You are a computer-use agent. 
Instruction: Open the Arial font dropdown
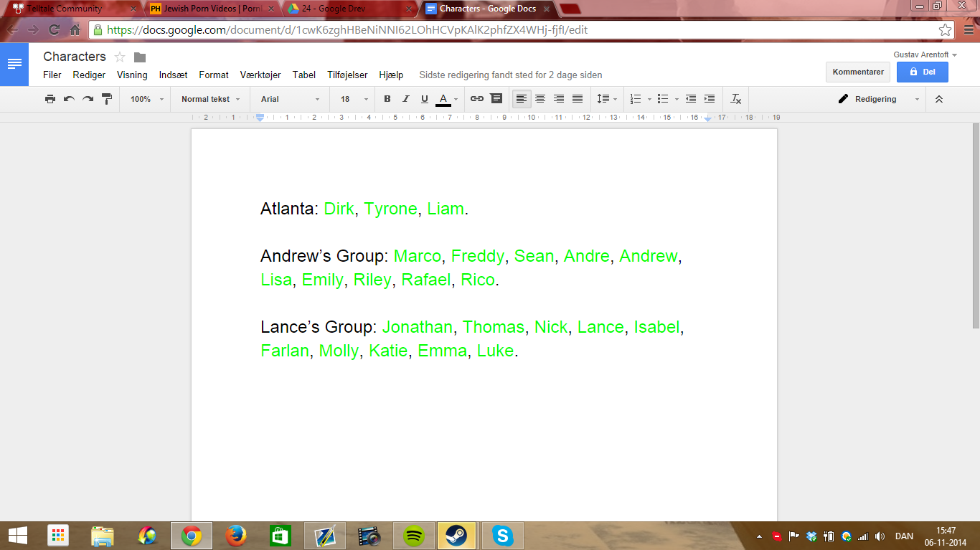tap(291, 99)
